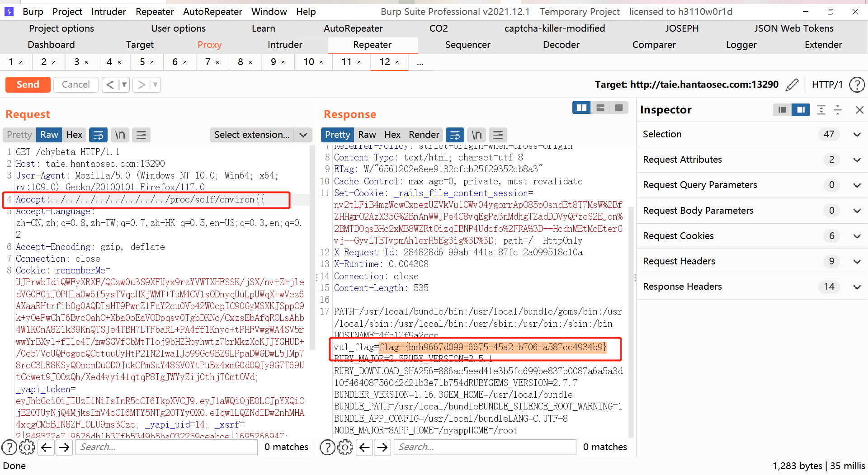Screen dimensions: 868x475
Task: Switch to top-bottom layout view icon
Action: tap(600, 108)
